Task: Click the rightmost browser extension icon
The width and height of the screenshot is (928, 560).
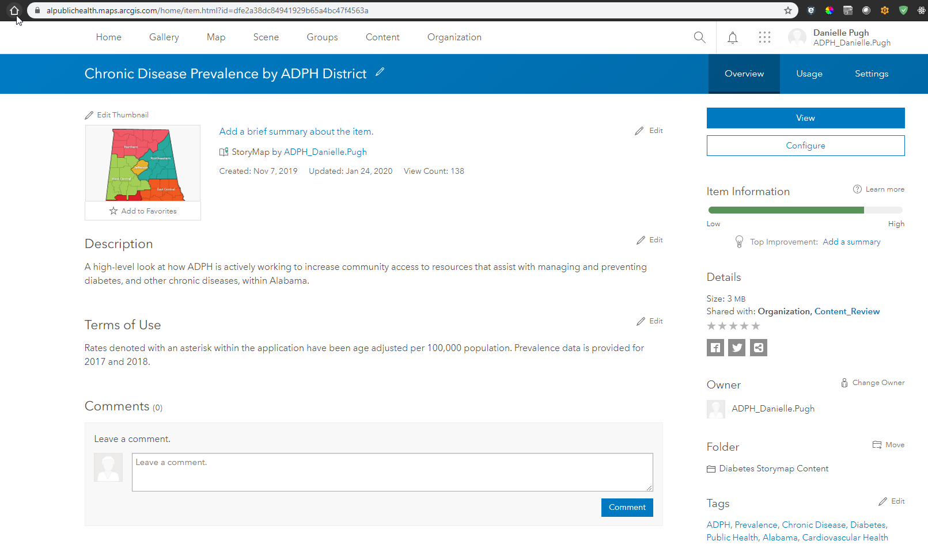Action: click(x=922, y=10)
